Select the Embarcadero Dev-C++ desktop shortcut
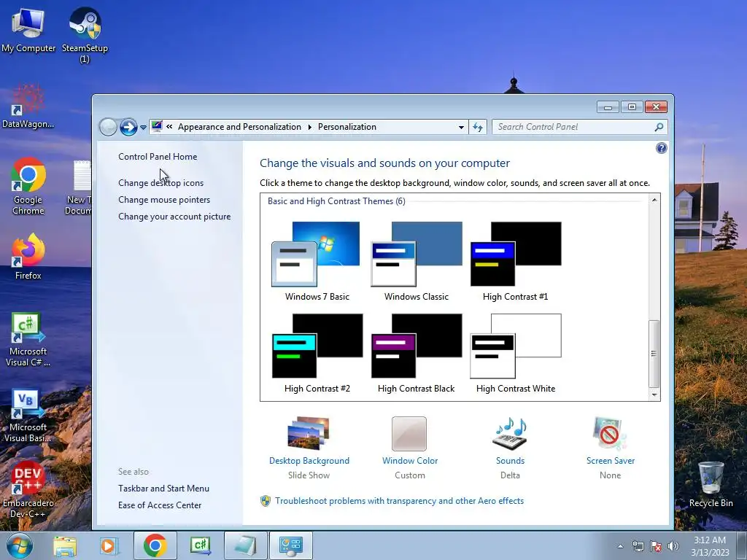This screenshot has height=560, width=747. 28,489
